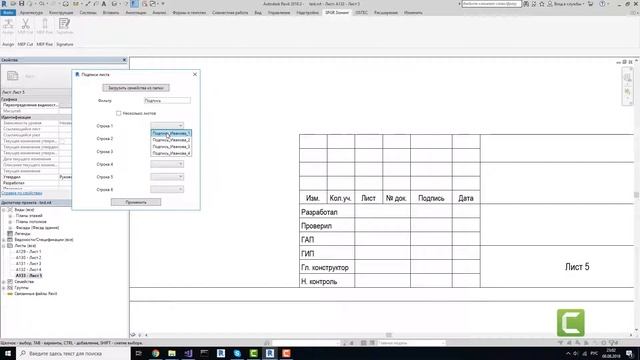Choose Подпись_Иванова_2 from the list
This screenshot has height=360, width=640.
(171, 140)
